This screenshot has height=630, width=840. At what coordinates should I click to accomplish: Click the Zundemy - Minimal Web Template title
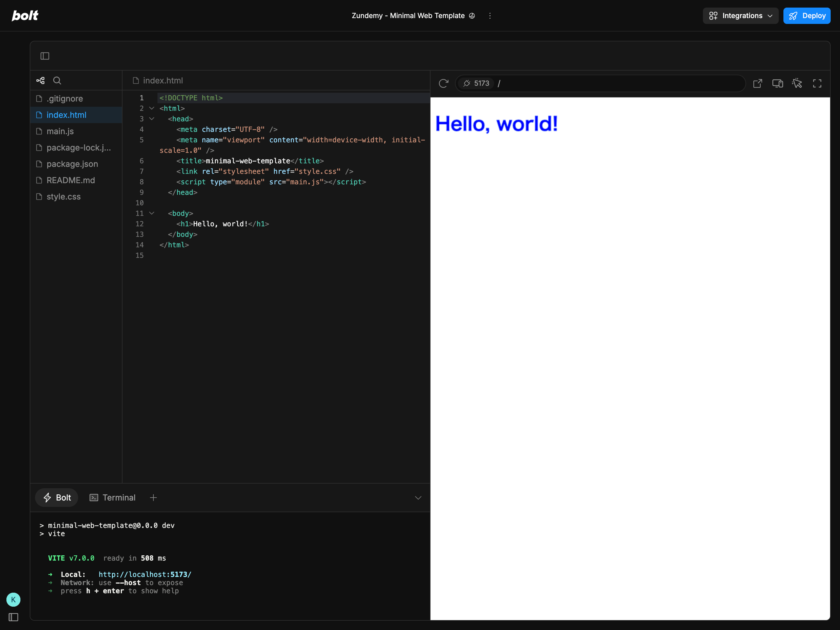408,15
